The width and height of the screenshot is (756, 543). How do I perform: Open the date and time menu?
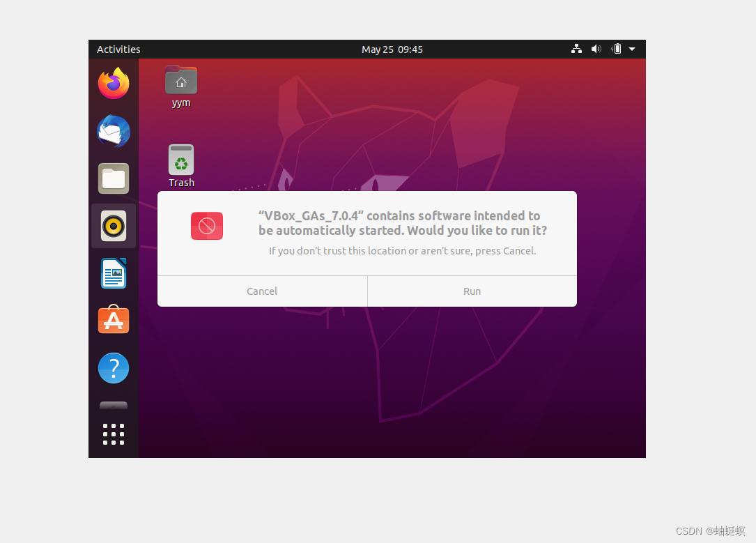click(x=392, y=49)
